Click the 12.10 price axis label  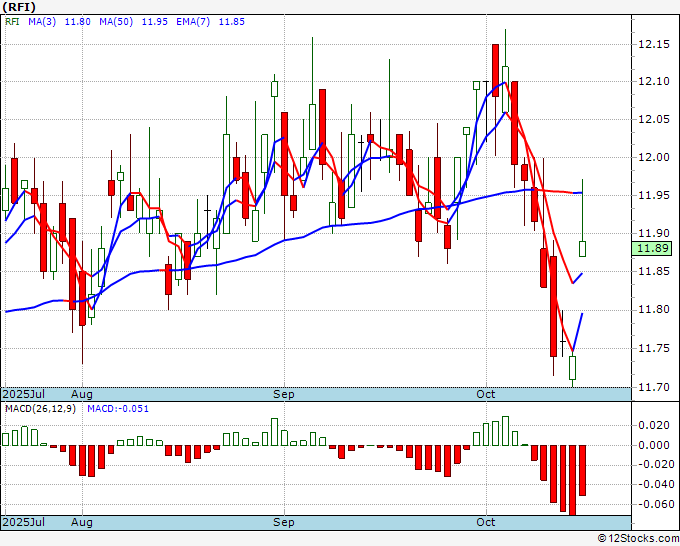point(654,81)
